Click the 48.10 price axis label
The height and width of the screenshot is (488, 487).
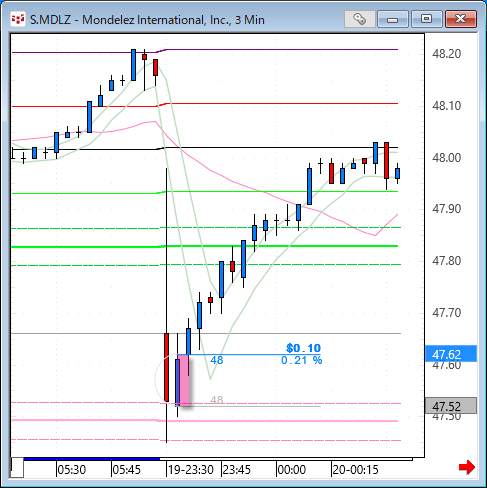coord(446,106)
